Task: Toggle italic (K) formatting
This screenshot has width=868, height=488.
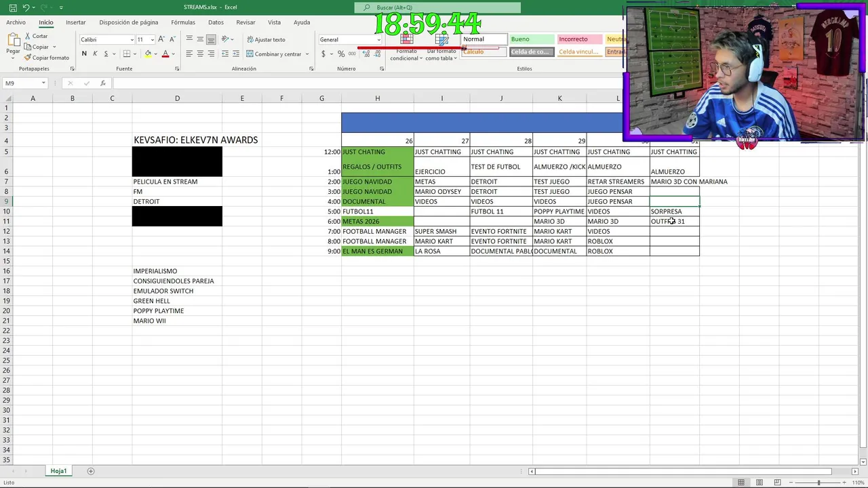Action: pyautogui.click(x=95, y=54)
